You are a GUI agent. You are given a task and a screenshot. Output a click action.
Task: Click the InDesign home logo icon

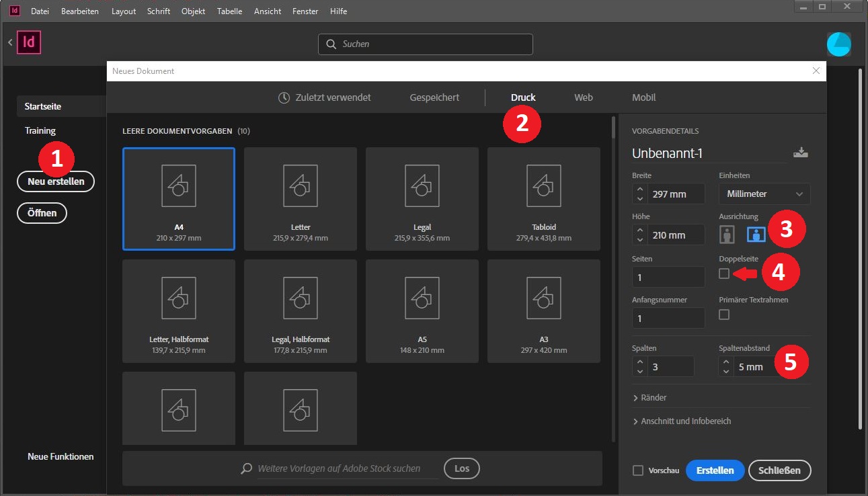(x=30, y=43)
